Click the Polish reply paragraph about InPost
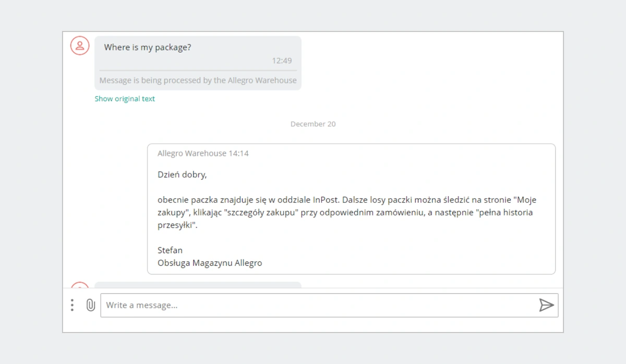The width and height of the screenshot is (626, 364). 347,212
